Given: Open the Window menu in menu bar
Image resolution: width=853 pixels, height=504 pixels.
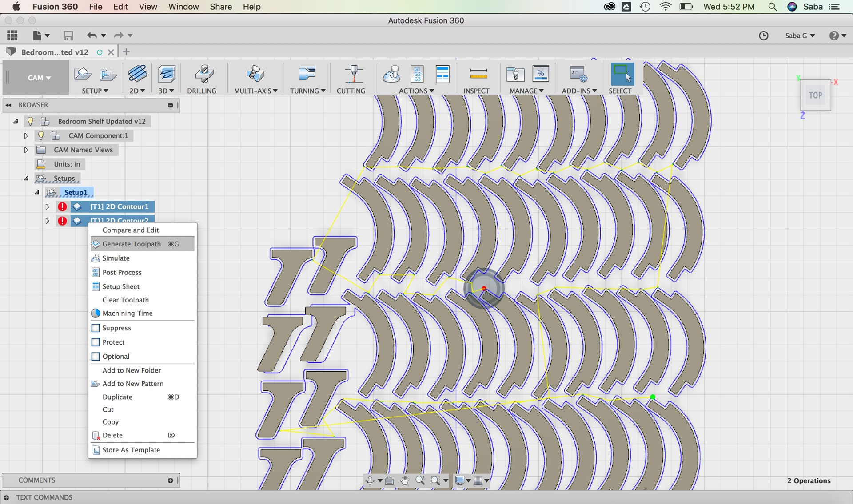Looking at the screenshot, I should tap(183, 7).
